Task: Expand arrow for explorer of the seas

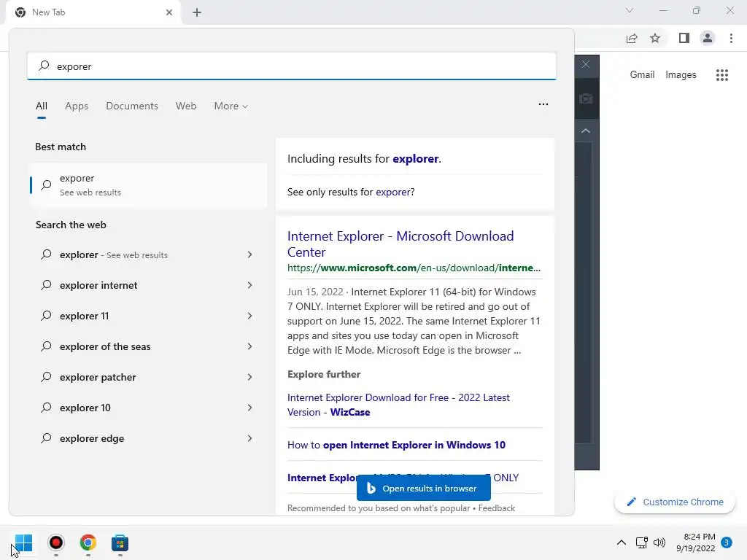Action: [249, 346]
